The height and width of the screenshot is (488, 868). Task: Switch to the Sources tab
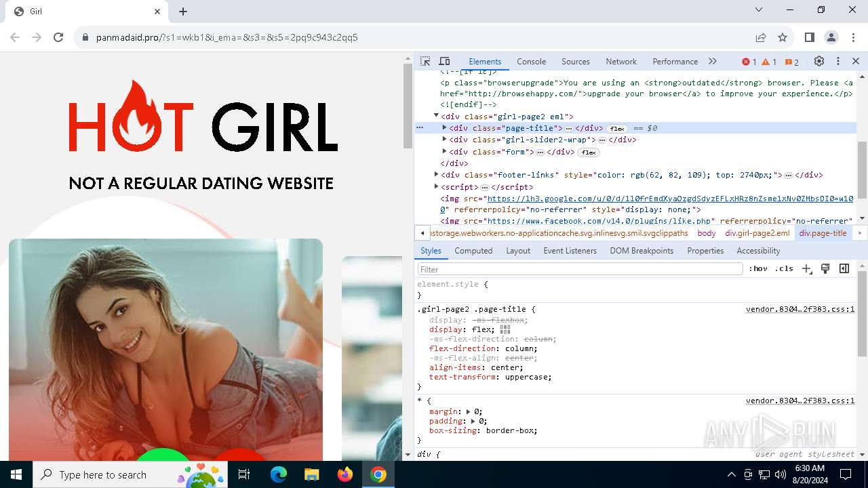576,62
